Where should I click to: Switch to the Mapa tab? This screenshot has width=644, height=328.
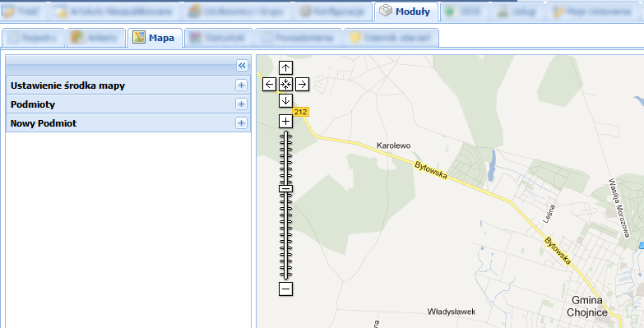[155, 38]
